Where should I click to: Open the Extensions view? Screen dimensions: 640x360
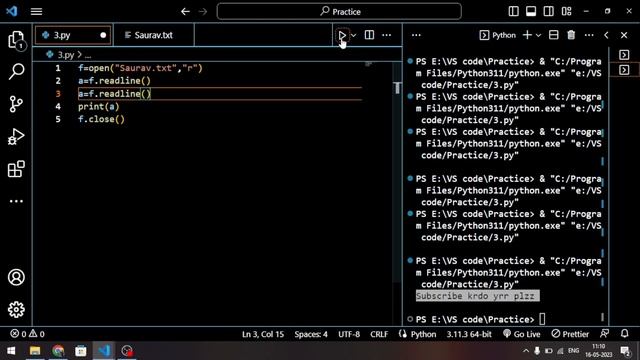tap(16, 169)
